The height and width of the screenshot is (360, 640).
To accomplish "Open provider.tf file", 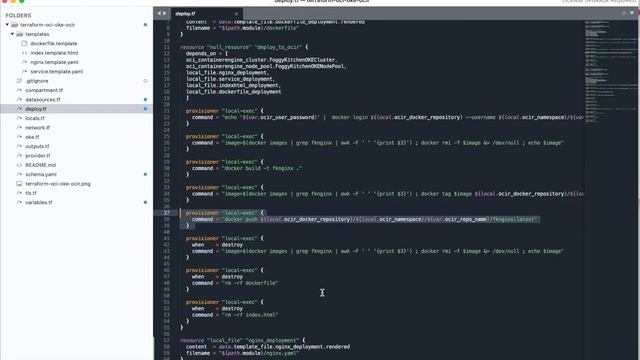I will point(38,156).
